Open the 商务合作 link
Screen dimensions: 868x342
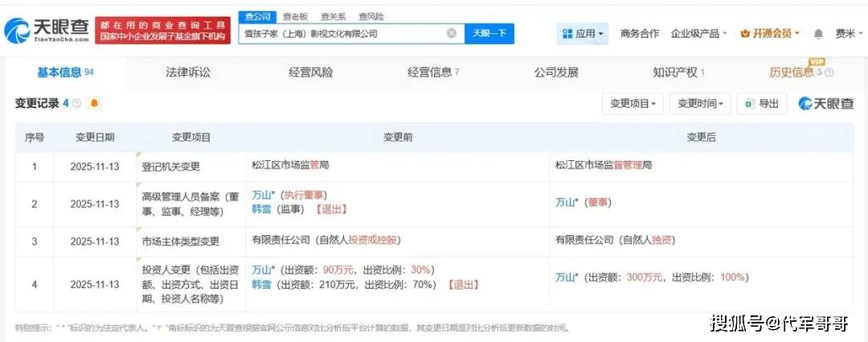[x=640, y=34]
